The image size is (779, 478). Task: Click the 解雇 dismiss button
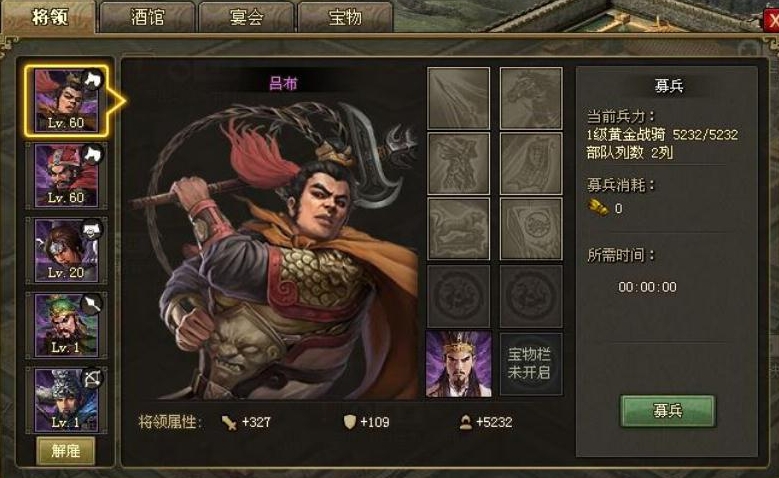tap(66, 451)
